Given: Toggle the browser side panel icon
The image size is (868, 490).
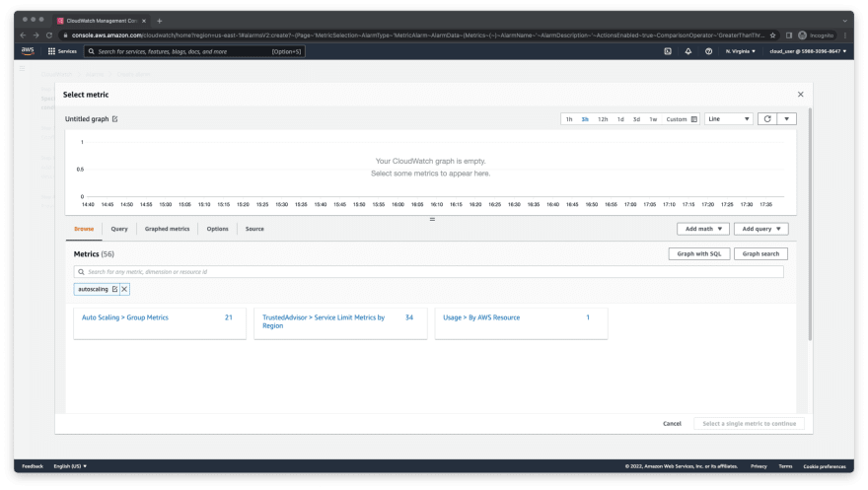Looking at the screenshot, I should pyautogui.click(x=789, y=35).
